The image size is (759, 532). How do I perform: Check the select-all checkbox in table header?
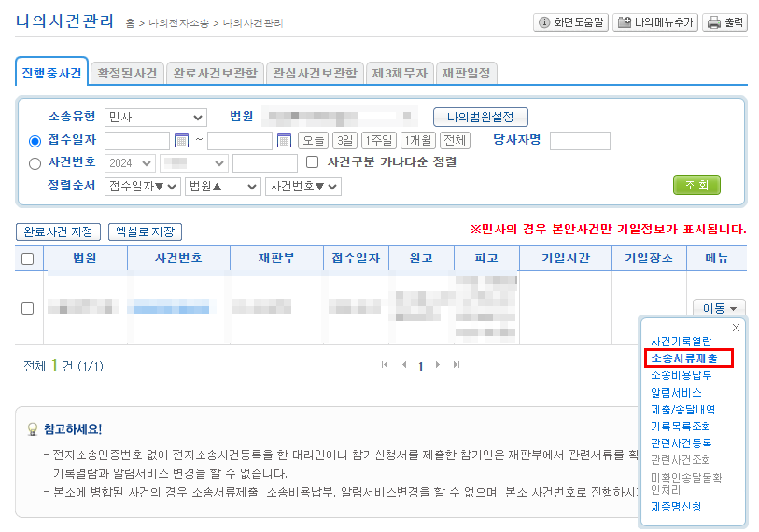tap(27, 259)
